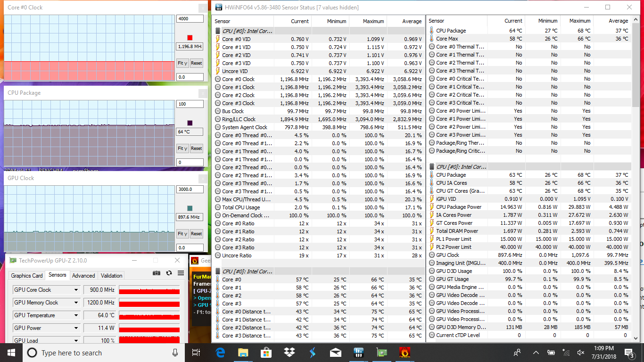Screen dimensions: 644x362
Task: Open HWiNFO from the taskbar
Action: 358,352
